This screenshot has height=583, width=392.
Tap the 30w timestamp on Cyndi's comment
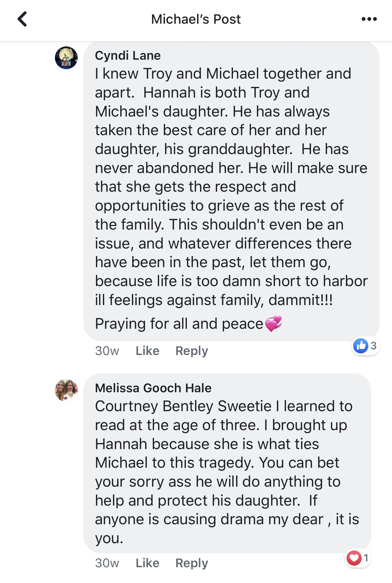click(107, 351)
